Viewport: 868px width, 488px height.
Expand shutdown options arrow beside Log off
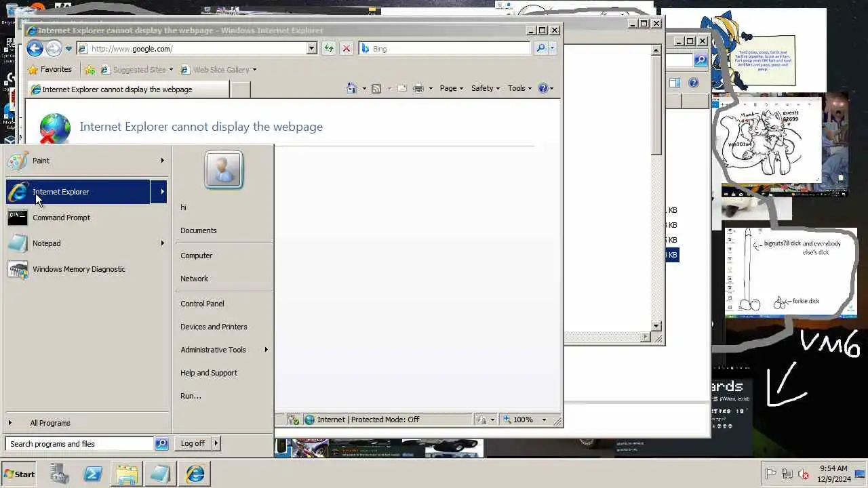click(216, 443)
